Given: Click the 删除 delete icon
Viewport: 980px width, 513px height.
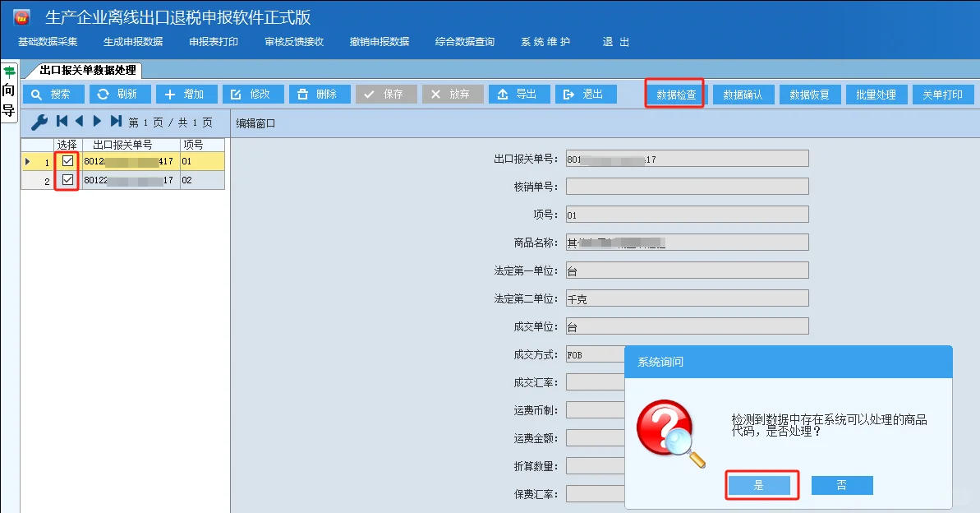Looking at the screenshot, I should [320, 94].
